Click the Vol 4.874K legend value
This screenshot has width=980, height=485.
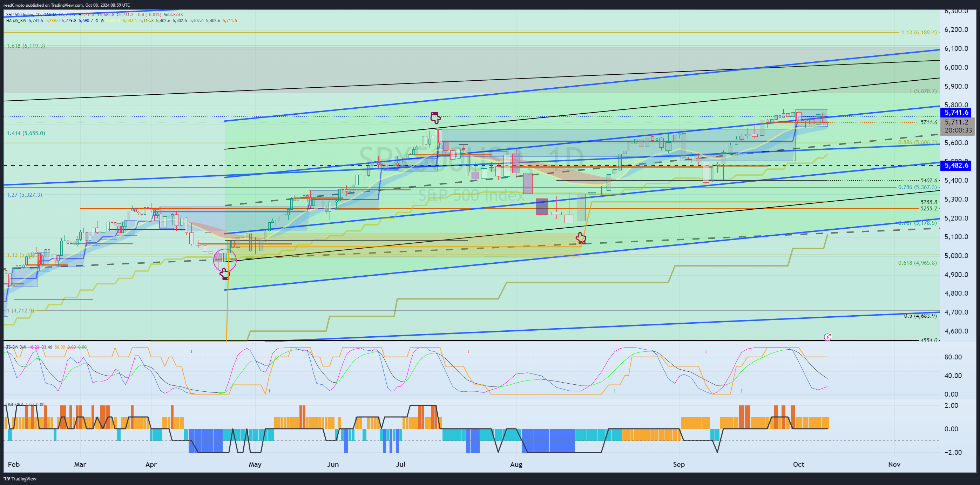point(173,15)
